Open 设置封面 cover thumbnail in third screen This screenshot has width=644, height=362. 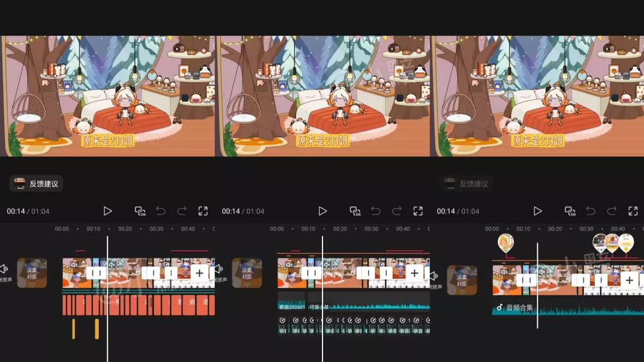(462, 280)
